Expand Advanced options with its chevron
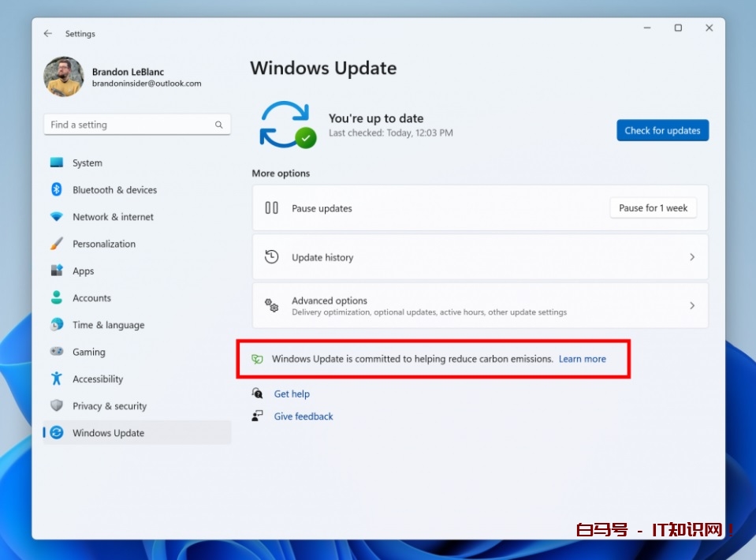The height and width of the screenshot is (560, 756). (691, 306)
